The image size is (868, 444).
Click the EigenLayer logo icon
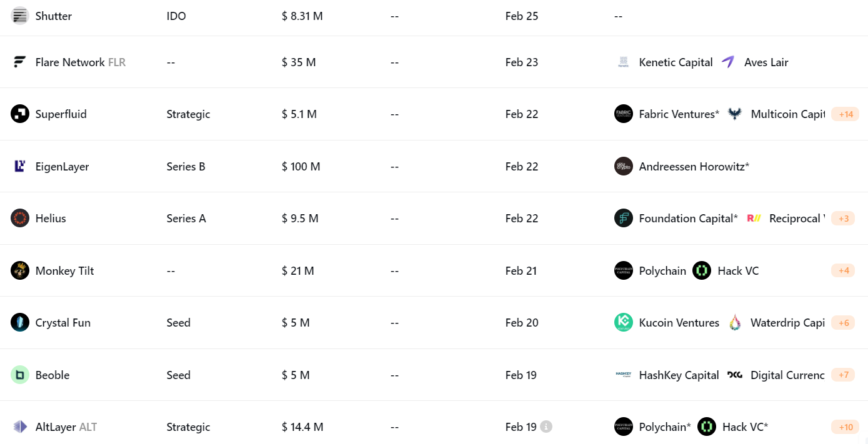point(20,166)
